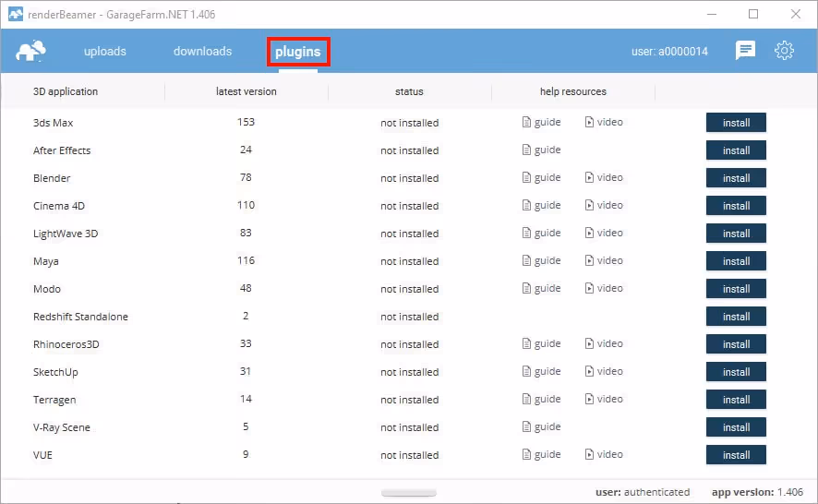
Task: Click the renderBeamer title bar app icon
Action: [x=16, y=14]
